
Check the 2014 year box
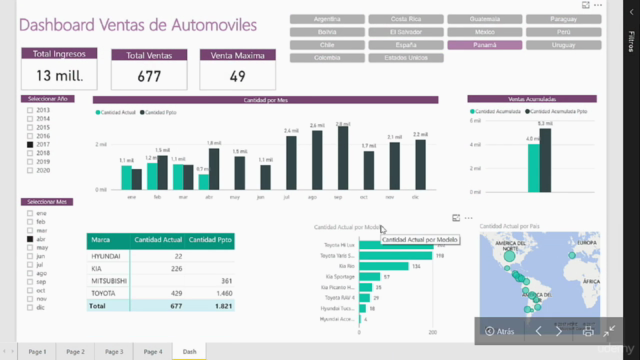click(30, 119)
